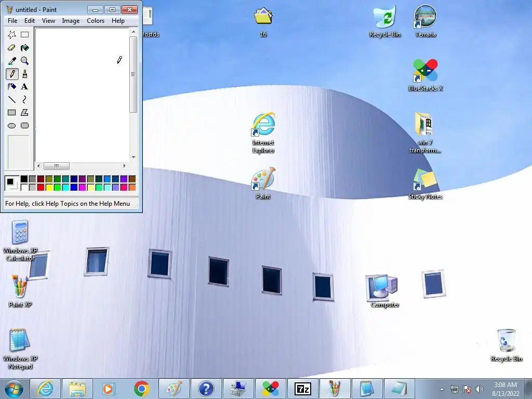Choose the straight Line tool

coord(12,99)
